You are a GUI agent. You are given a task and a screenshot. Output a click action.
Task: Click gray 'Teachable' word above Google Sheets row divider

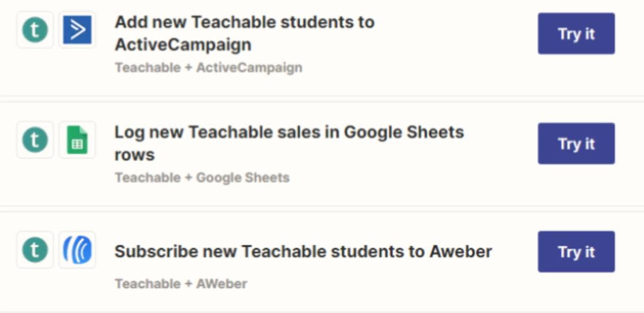[147, 178]
